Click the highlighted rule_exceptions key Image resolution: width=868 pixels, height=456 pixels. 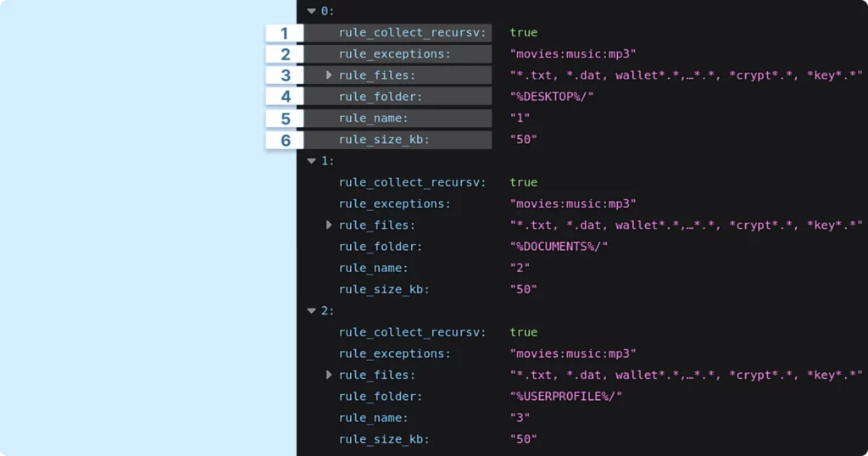pyautogui.click(x=394, y=54)
